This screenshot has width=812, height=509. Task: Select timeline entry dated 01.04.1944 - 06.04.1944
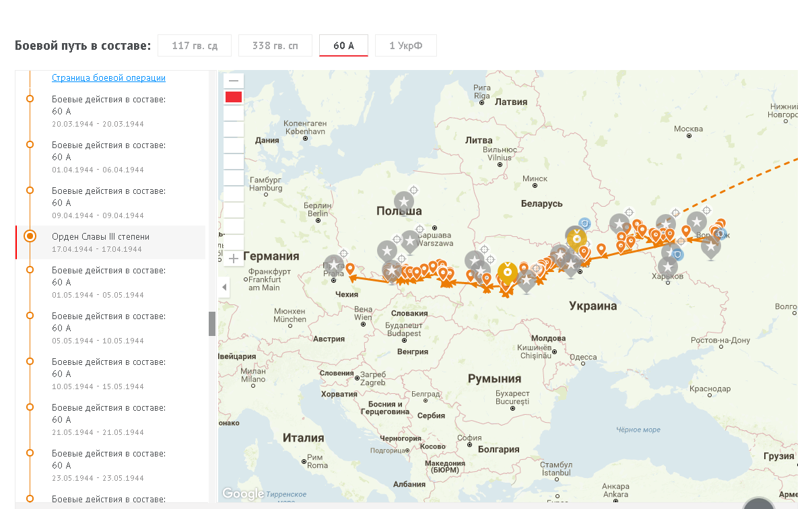click(x=108, y=157)
